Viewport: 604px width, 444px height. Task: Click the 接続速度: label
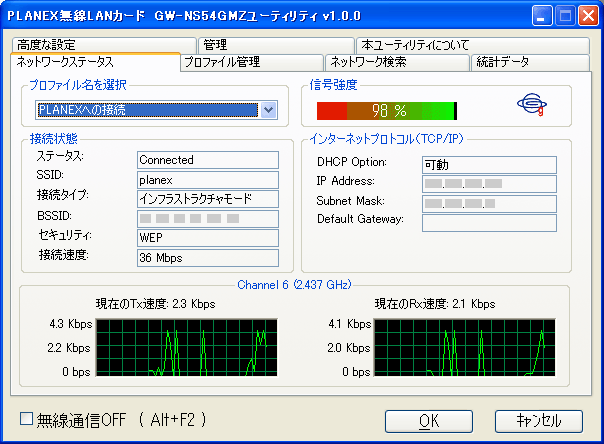pyautogui.click(x=63, y=255)
